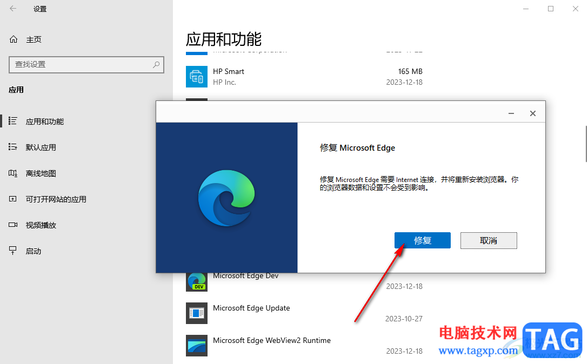
Task: Click the search magnifier icon
Action: click(156, 64)
